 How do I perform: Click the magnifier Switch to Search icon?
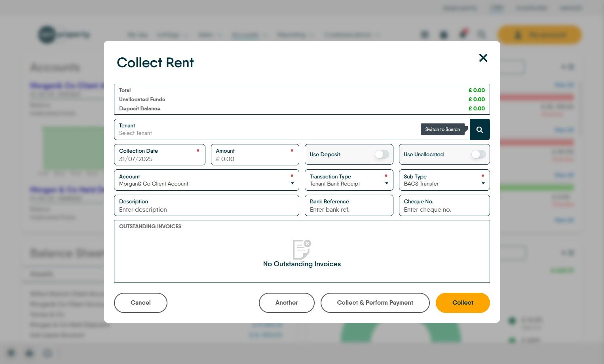480,129
